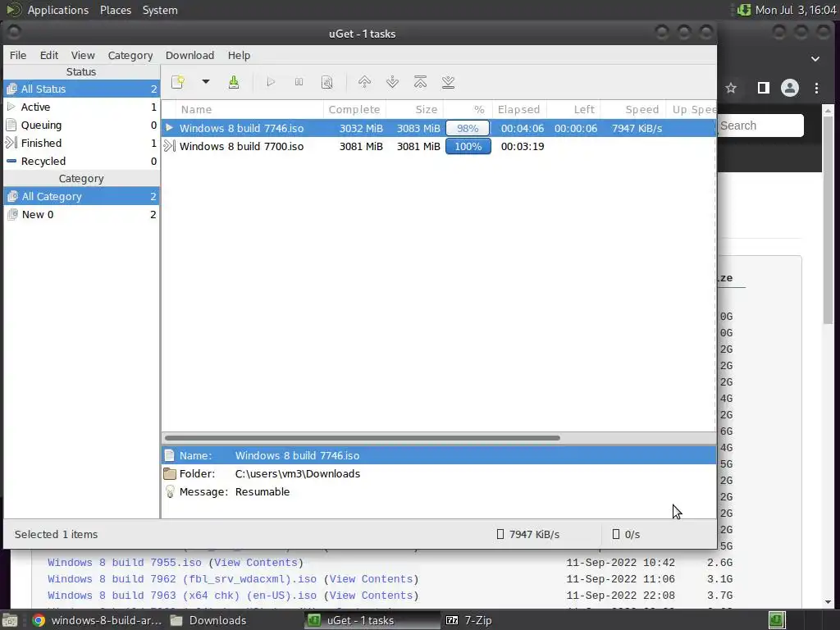Select the Windows 8 build 7746.iso download
The width and height of the screenshot is (840, 630).
coord(438,128)
